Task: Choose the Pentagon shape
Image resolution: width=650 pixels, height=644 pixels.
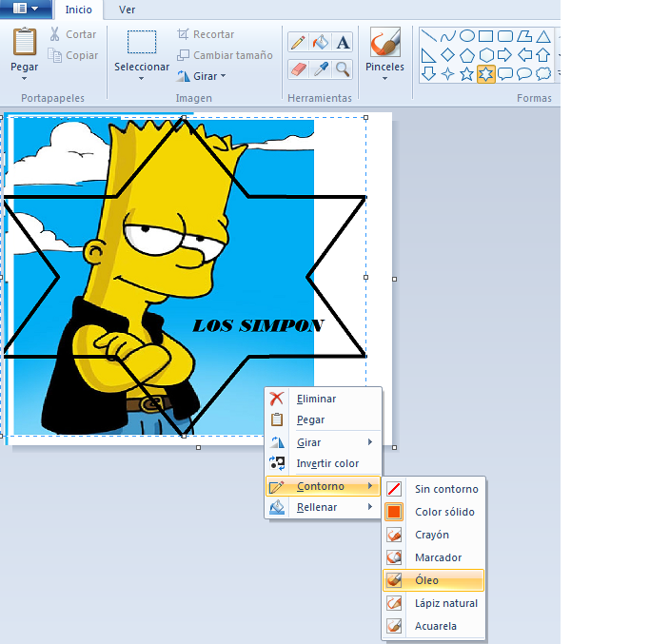Action: click(466, 55)
